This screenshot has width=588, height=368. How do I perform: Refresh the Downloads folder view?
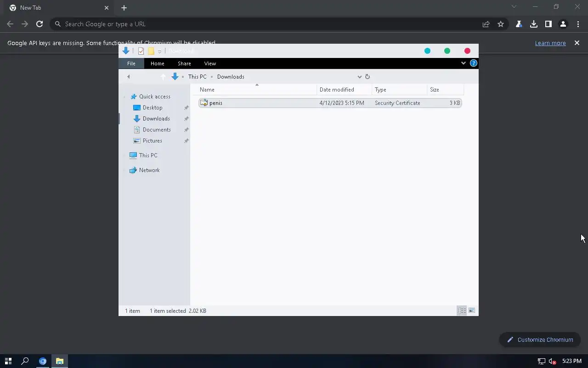[x=367, y=77]
